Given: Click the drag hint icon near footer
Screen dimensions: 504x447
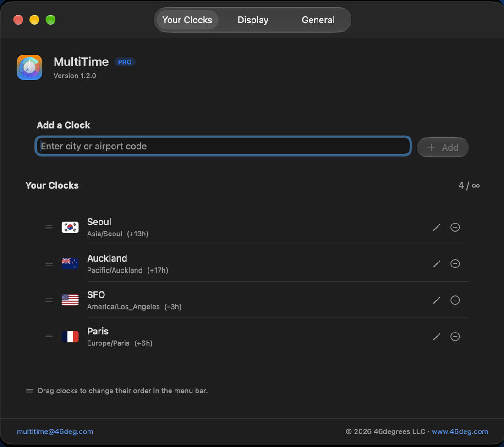Looking at the screenshot, I should click(x=30, y=391).
